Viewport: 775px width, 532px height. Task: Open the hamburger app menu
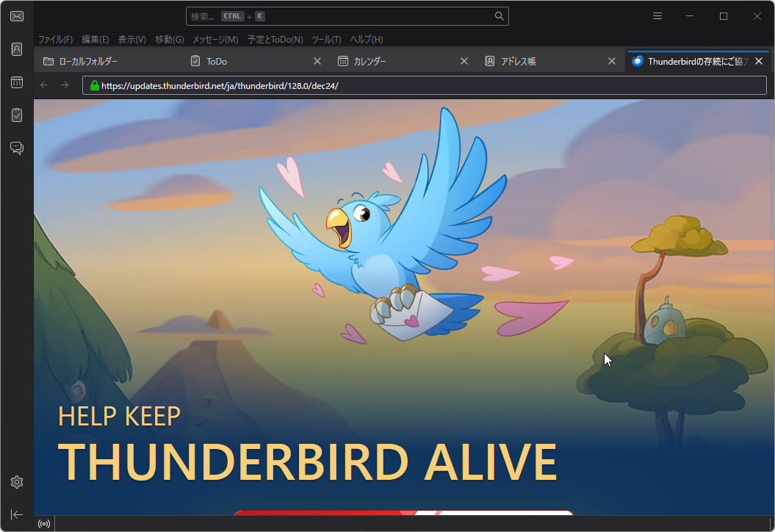(657, 16)
